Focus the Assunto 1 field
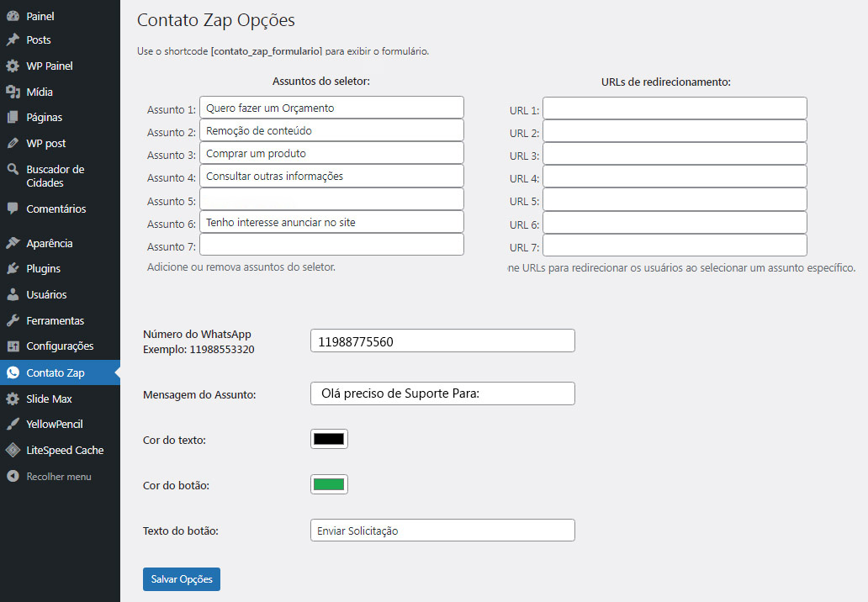Viewport: 868px width, 602px height. pos(331,108)
